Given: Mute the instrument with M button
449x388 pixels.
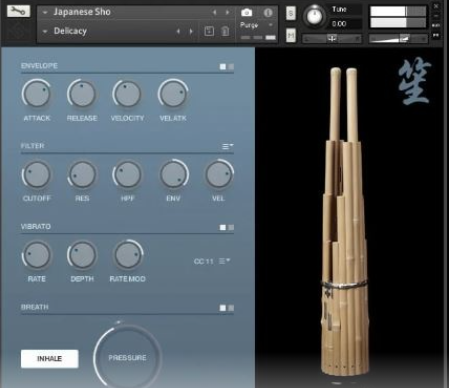Looking at the screenshot, I should coord(291,35).
